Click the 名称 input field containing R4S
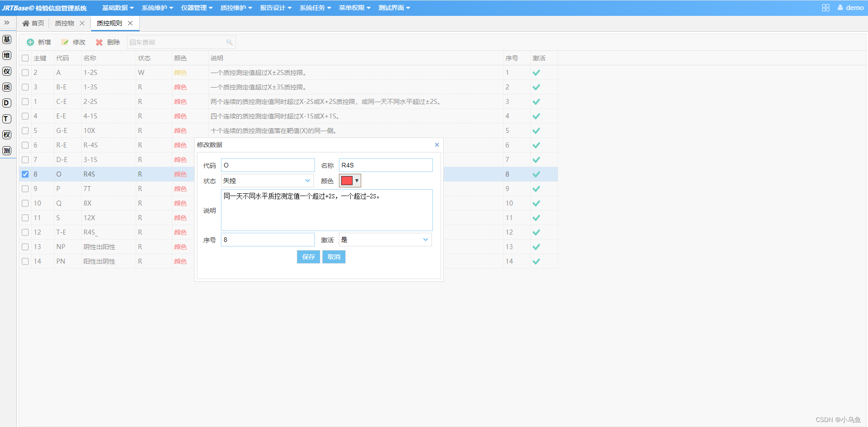868x427 pixels. pos(386,165)
